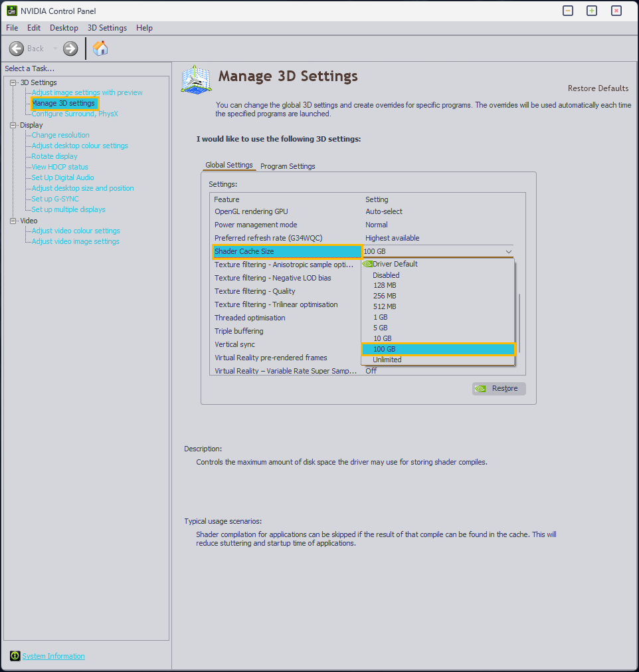Choose 128 MB shader cache size
The height and width of the screenshot is (672, 639).
[438, 285]
